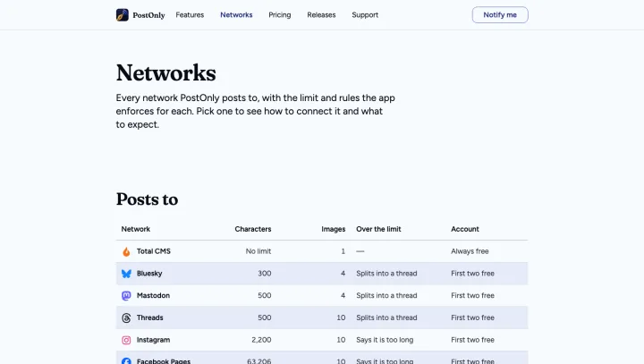Screen dimensions: 644x364
Task: Click the Total CMS flame icon
Action: [126, 251]
